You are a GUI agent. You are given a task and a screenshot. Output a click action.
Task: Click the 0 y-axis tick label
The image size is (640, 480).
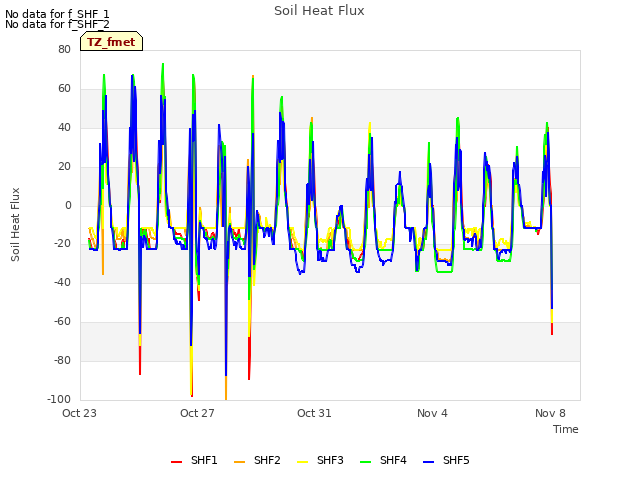[68, 205]
